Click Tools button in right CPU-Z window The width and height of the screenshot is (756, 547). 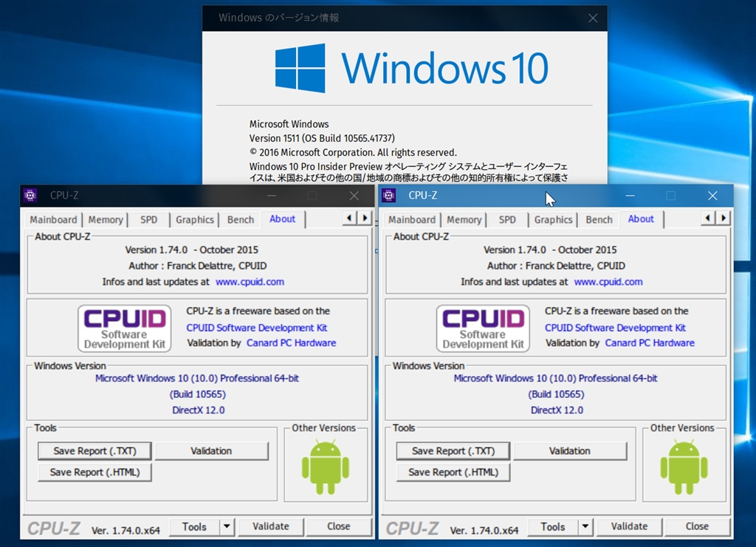pyautogui.click(x=553, y=527)
